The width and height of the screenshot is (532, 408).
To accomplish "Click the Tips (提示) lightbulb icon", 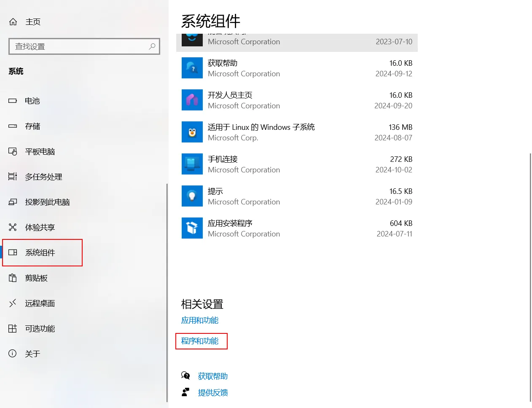I will point(192,196).
